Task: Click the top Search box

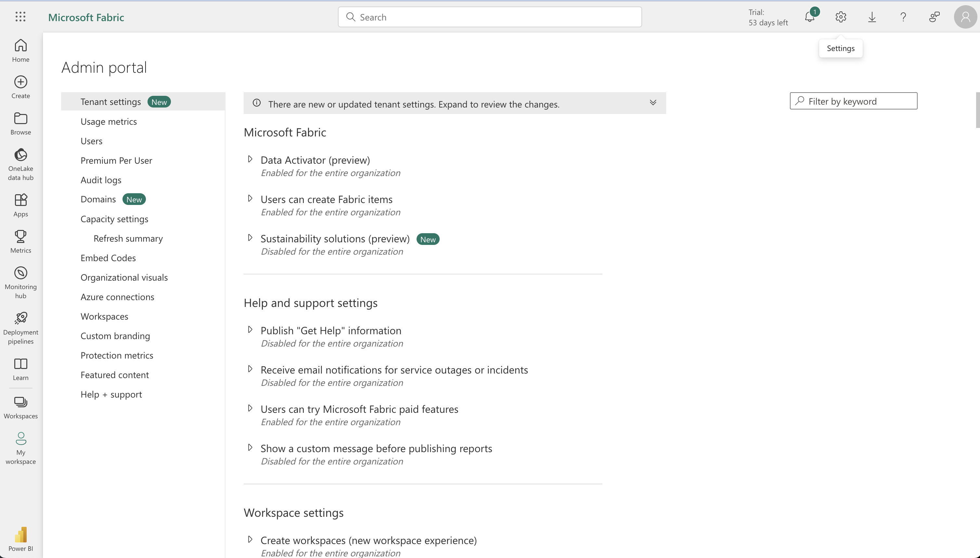Action: coord(490,17)
